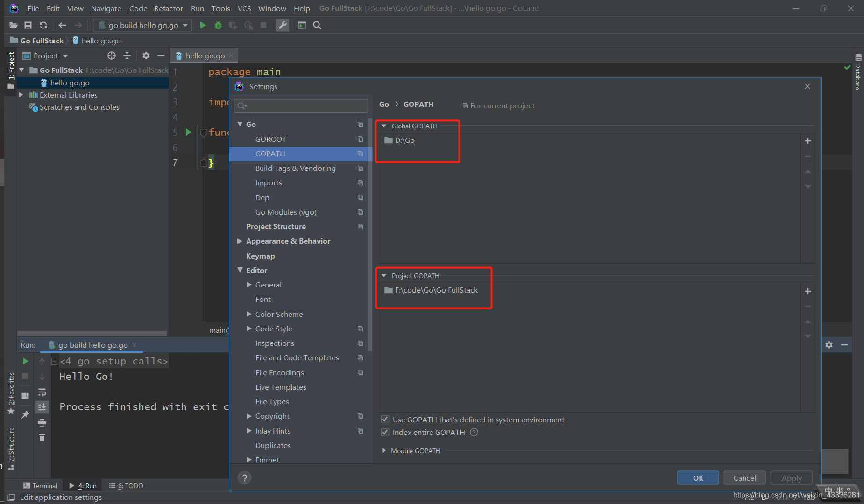864x504 pixels.
Task: Click gutter run arrow at line 5
Action: pos(188,132)
